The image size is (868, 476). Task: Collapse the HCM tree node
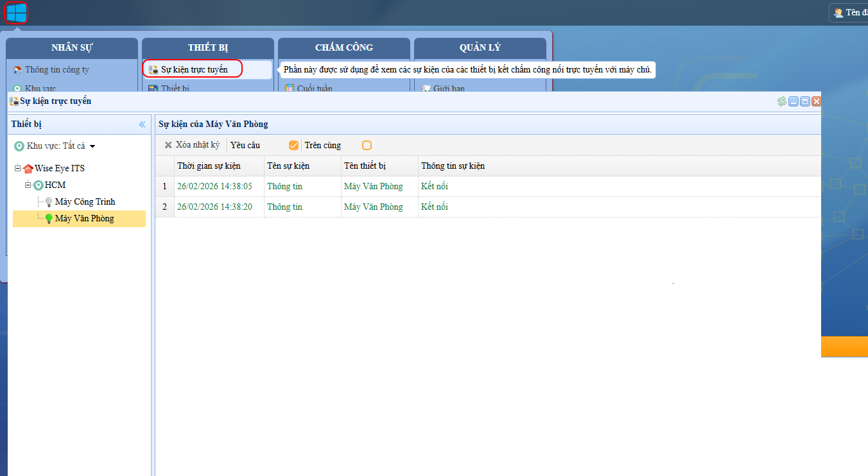pyautogui.click(x=28, y=185)
